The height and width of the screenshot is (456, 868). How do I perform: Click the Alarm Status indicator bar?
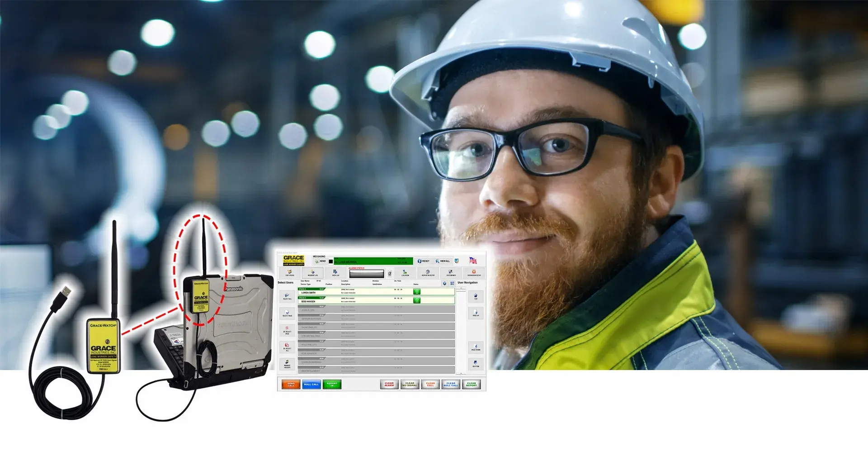pyautogui.click(x=366, y=274)
